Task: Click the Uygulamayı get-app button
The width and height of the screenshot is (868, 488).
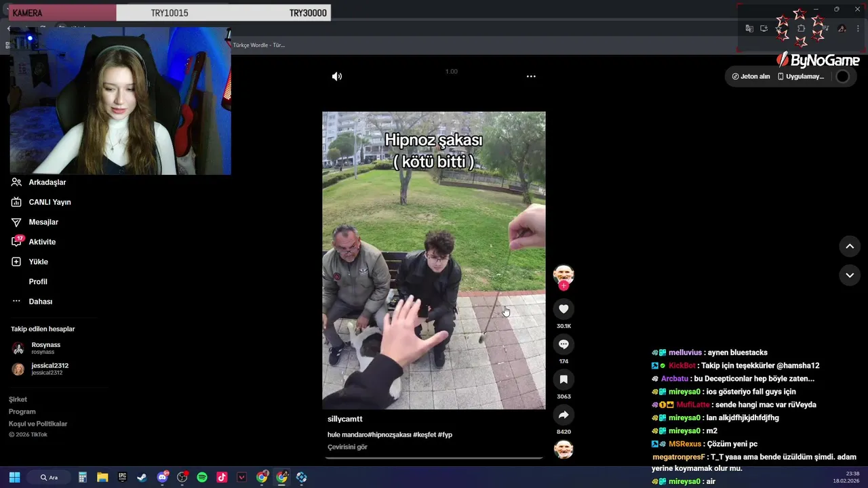Action: 801,77
